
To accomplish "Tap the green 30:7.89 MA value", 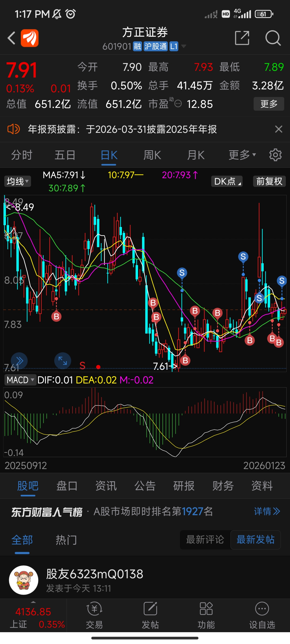I will point(67,188).
